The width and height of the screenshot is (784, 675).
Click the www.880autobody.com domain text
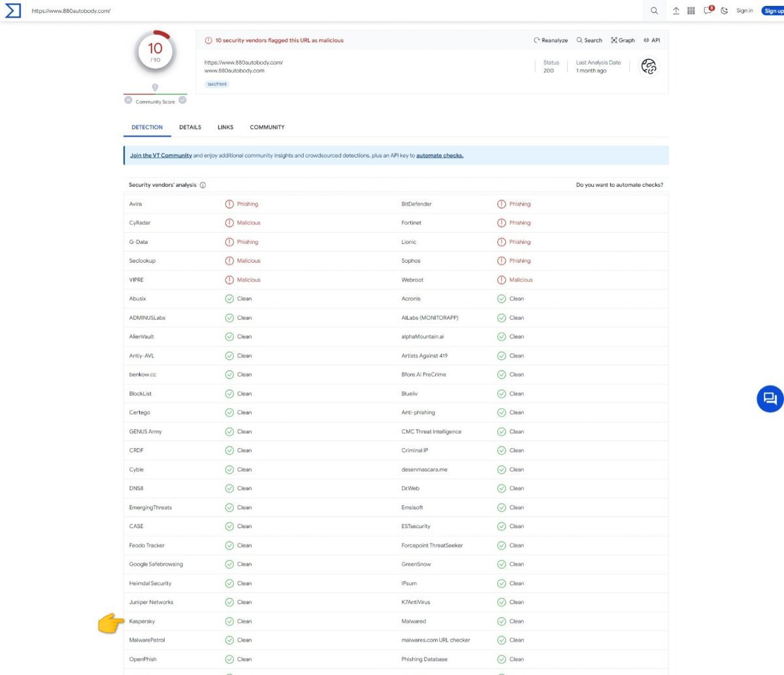[235, 71]
